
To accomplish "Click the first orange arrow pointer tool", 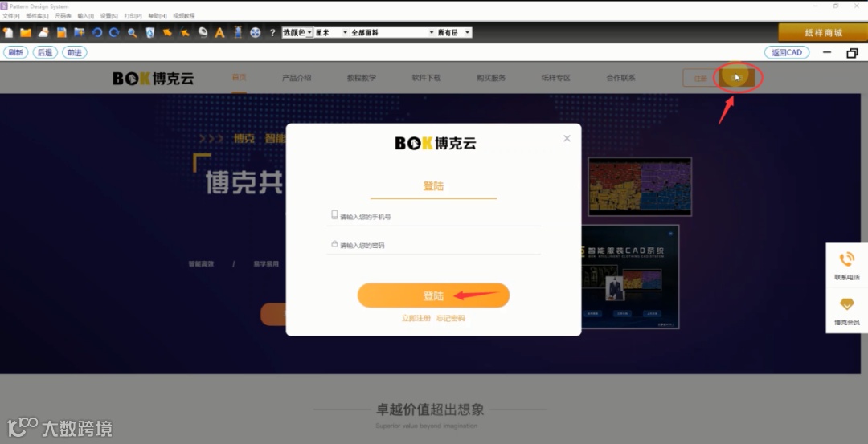I will [x=167, y=33].
